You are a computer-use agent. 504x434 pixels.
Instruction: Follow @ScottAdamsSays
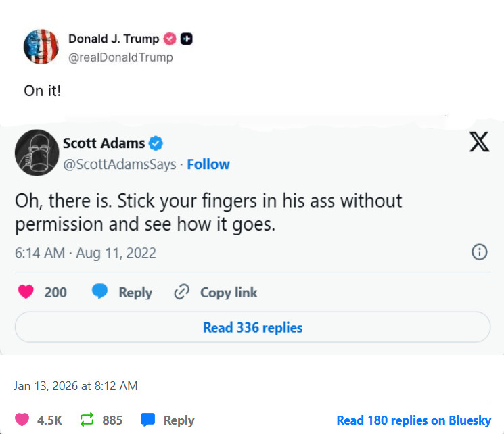pyautogui.click(x=208, y=164)
